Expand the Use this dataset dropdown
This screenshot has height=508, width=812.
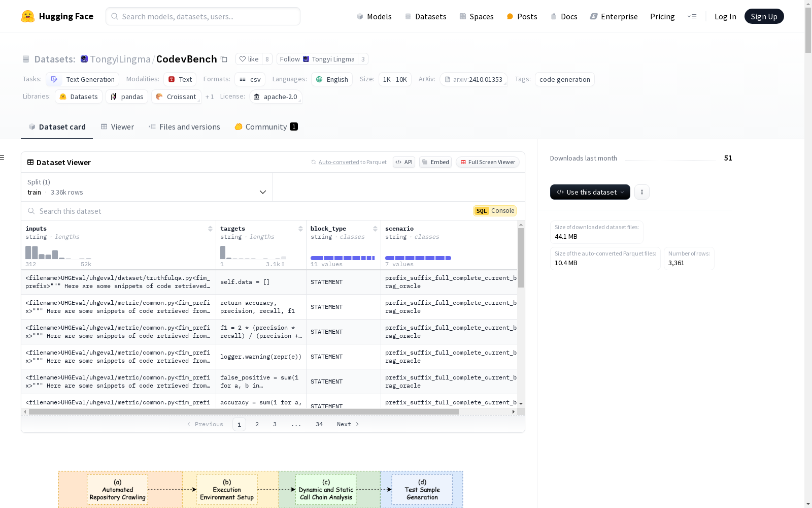(x=590, y=192)
